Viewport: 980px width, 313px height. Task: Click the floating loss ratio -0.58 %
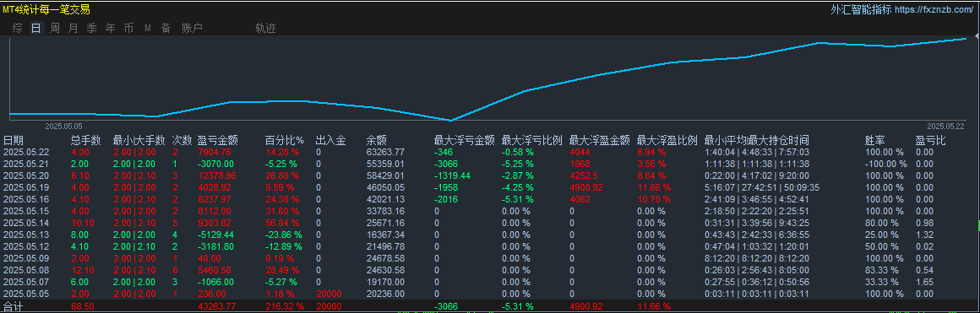pos(518,152)
